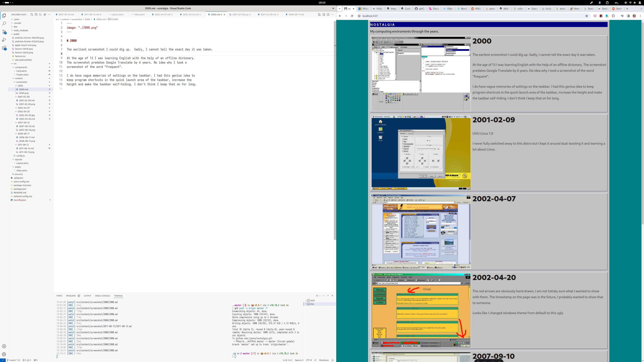Select the npm terminal in list
The image size is (644, 362).
click(312, 300)
